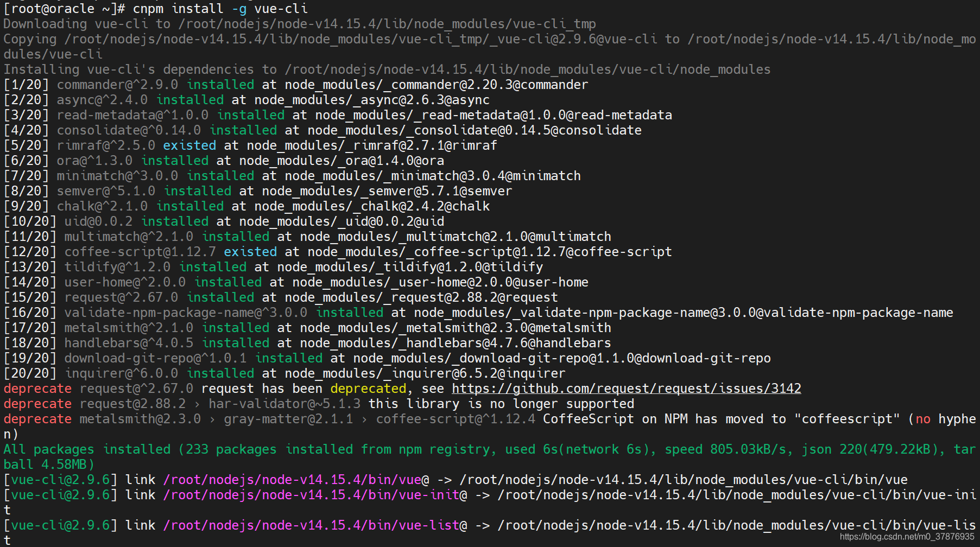Select 'consolidate@^0.14.0' package entry
This screenshot has height=547, width=980.
(129, 130)
